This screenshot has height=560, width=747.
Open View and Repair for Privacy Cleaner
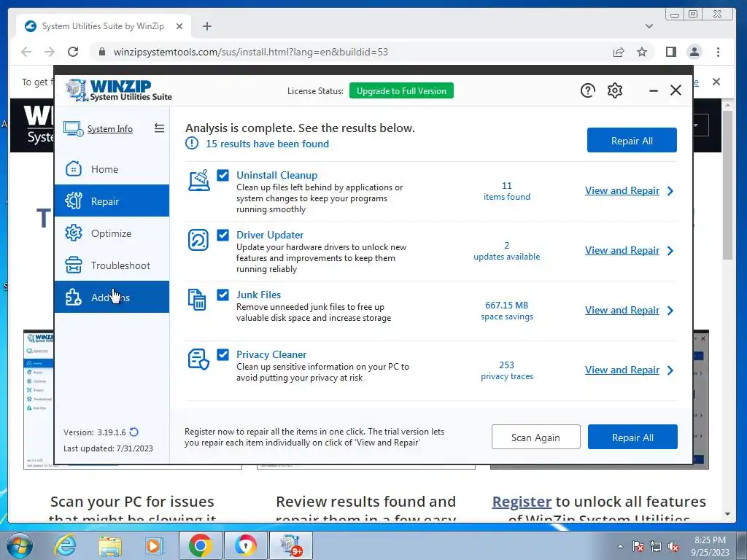point(622,370)
